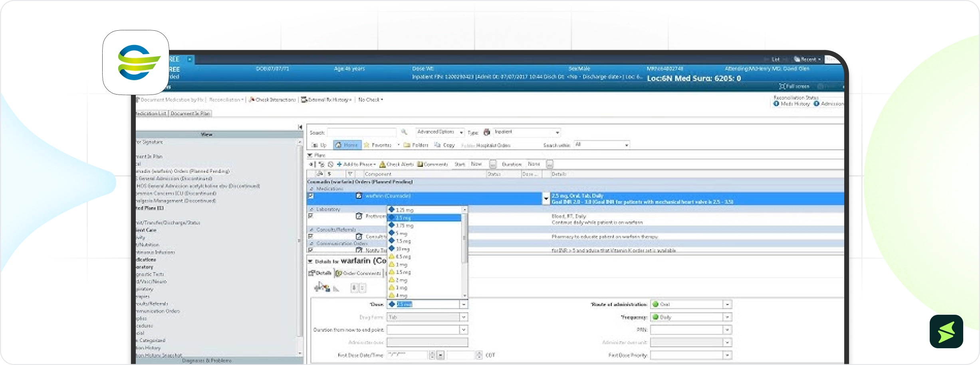Open Duration from now dropdown
Image resolution: width=980 pixels, height=365 pixels.
point(464,330)
